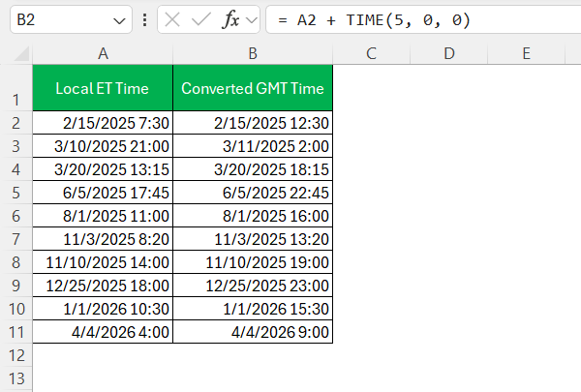The height and width of the screenshot is (392, 581).
Task: Select row 7 header
Action: (15, 239)
